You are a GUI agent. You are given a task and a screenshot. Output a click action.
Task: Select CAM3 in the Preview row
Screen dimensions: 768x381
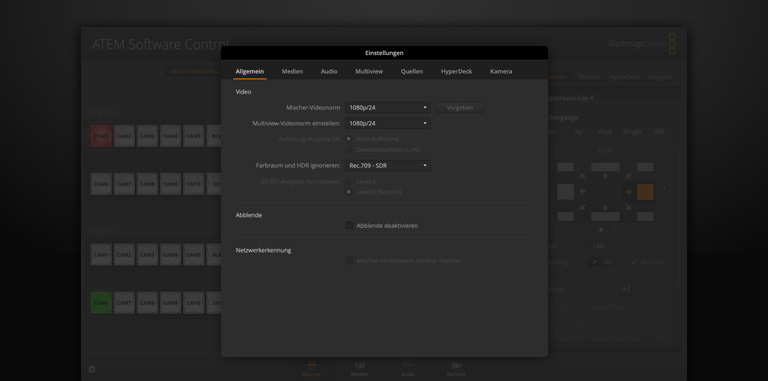pyautogui.click(x=147, y=255)
